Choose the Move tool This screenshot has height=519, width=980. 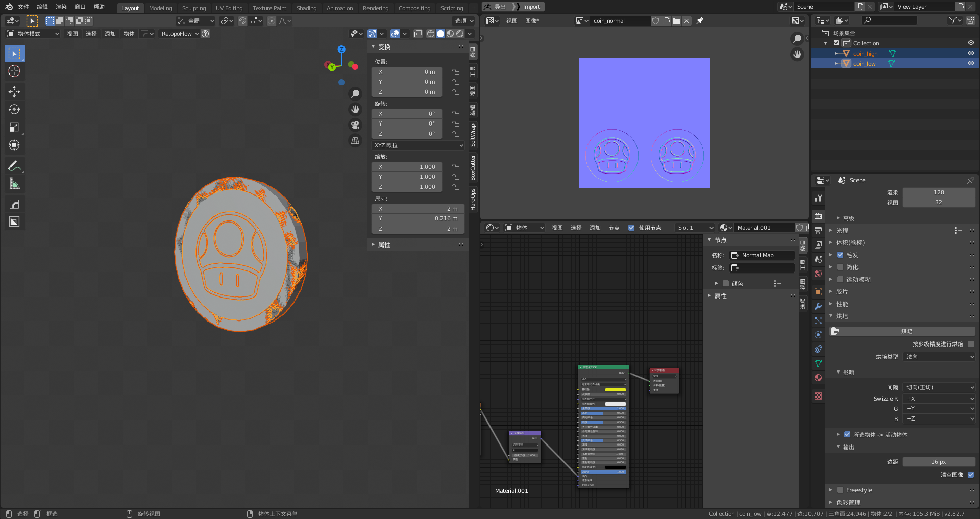14,92
